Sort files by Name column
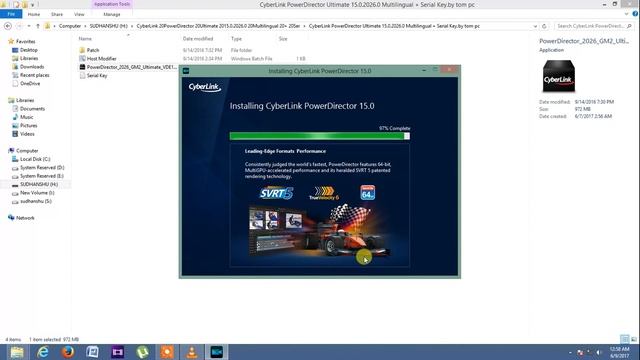 (85, 39)
